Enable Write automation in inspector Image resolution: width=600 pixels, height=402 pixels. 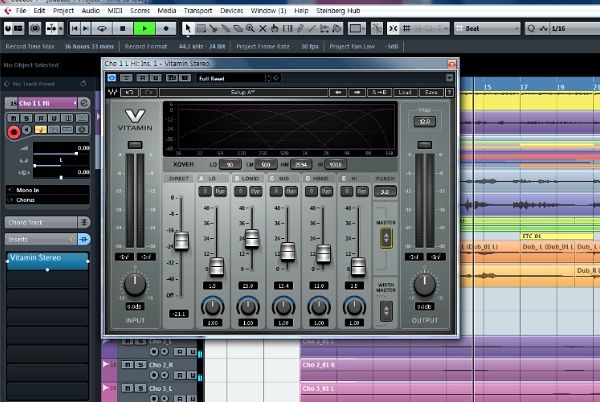click(54, 118)
